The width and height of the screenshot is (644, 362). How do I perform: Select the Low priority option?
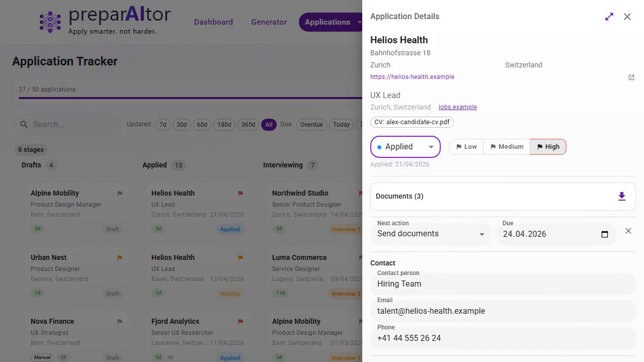[x=466, y=146]
